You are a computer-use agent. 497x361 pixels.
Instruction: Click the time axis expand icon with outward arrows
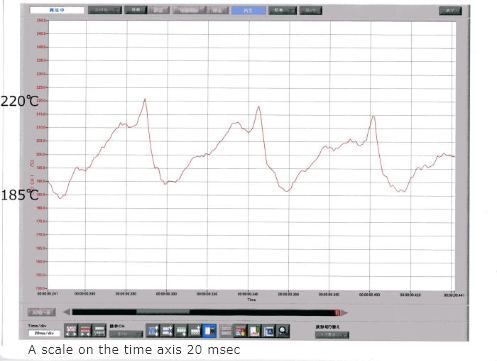[71, 331]
